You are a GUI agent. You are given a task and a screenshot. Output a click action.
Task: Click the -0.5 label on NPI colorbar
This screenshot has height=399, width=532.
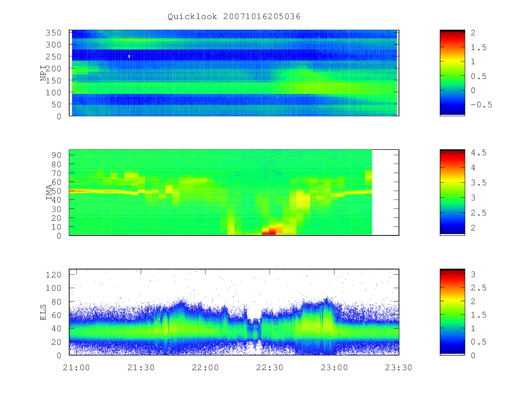point(481,105)
